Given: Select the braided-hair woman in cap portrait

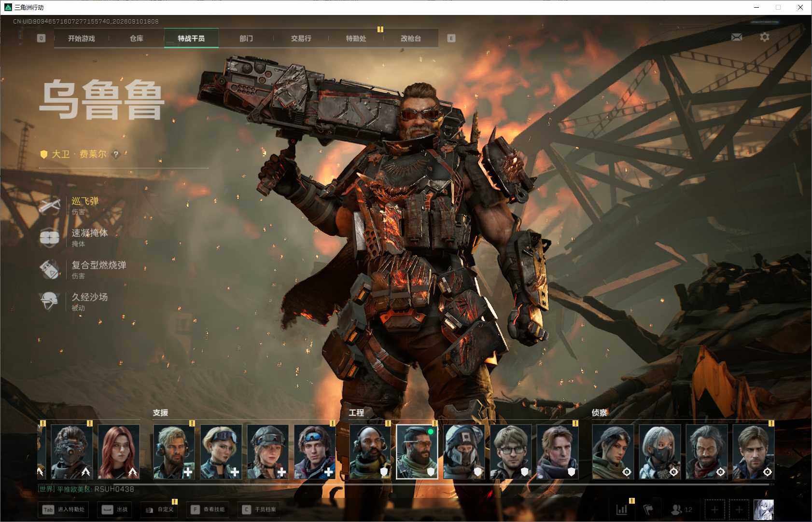Looking at the screenshot, I should pyautogui.click(x=268, y=452).
